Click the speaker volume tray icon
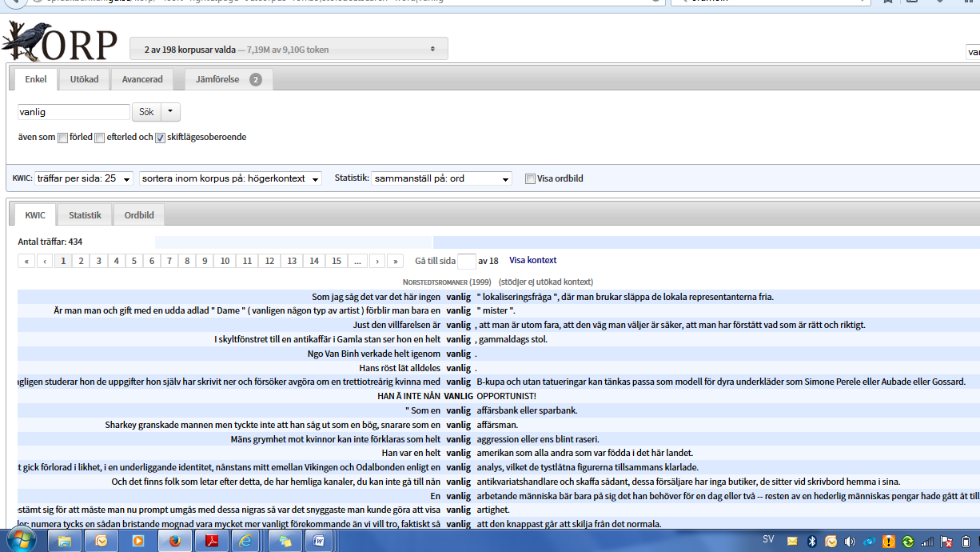The image size is (980, 552). (x=850, y=542)
